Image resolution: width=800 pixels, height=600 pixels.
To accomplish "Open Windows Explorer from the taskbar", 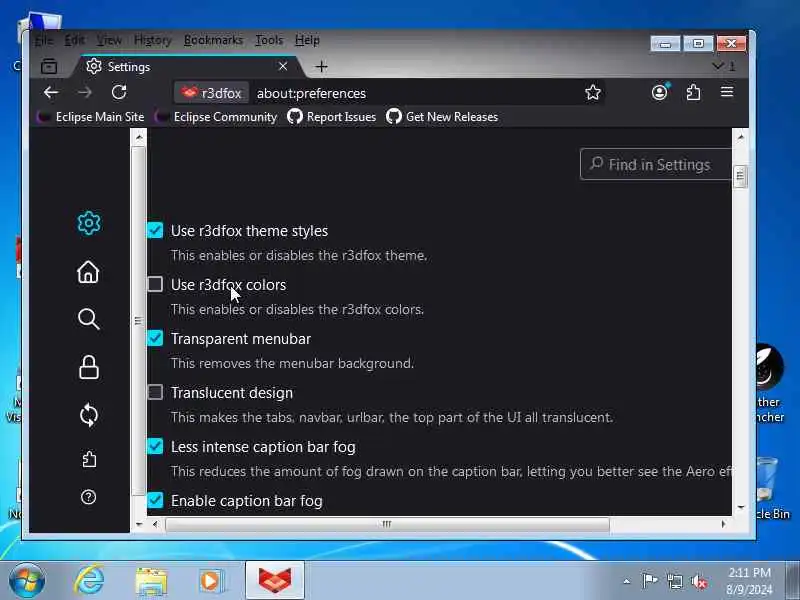I will 151,582.
